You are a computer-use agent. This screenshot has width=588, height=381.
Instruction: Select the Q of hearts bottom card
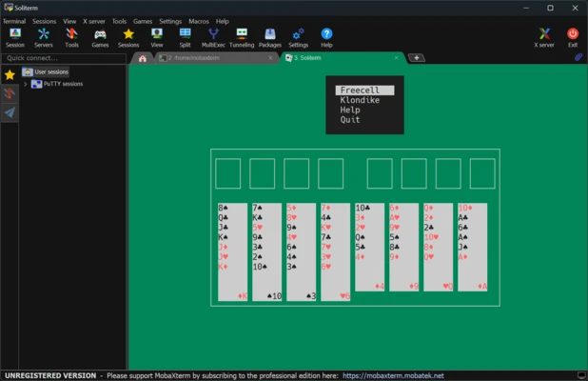coord(439,272)
